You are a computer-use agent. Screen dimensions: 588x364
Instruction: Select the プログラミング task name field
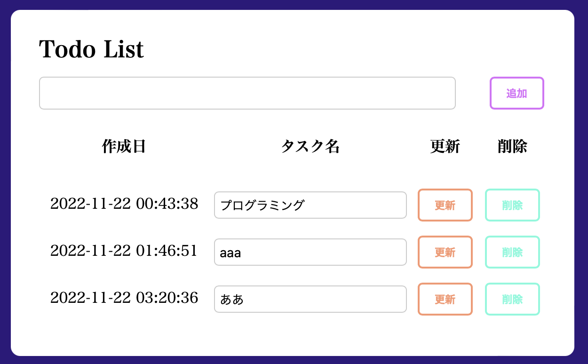[x=310, y=205]
